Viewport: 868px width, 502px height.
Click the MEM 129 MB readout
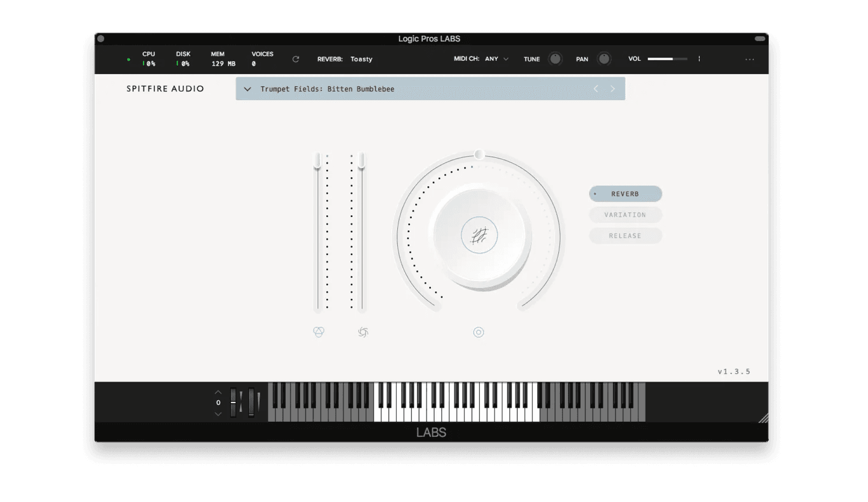click(x=223, y=59)
